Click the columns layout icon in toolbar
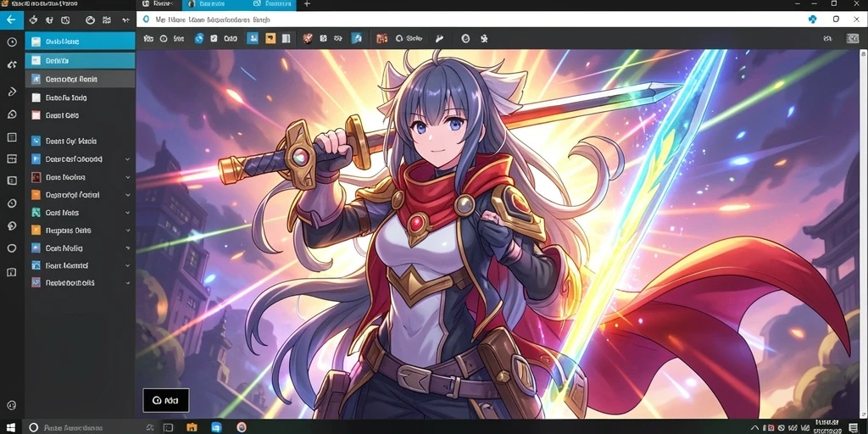Screen dimensions: 868x434 coord(287,39)
